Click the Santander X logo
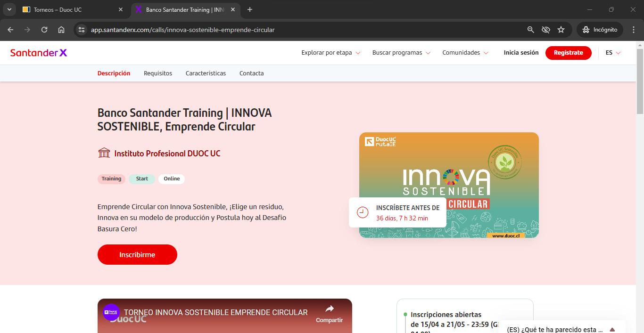The width and height of the screenshot is (644, 333). tap(39, 53)
